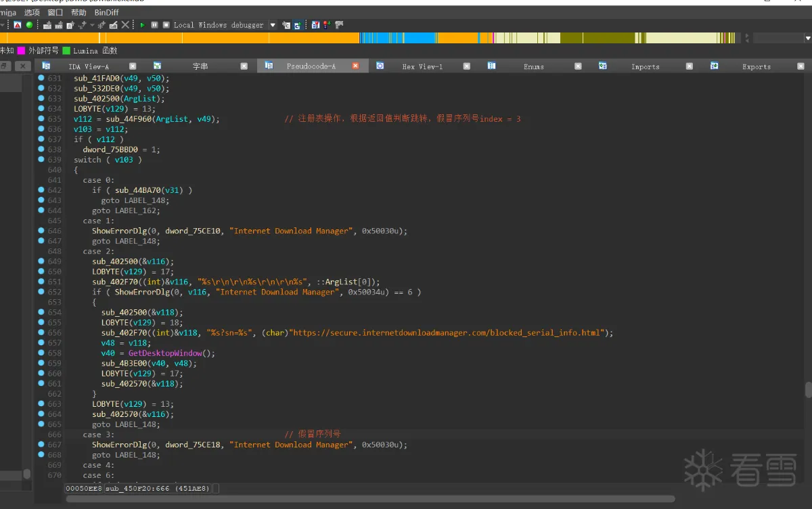Toggle breakpoint dot on line 635
The height and width of the screenshot is (509, 812).
coord(41,119)
